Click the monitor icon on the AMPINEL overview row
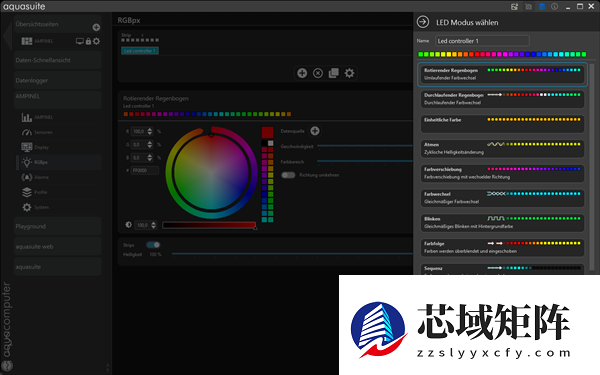The image size is (600, 375). click(80, 41)
